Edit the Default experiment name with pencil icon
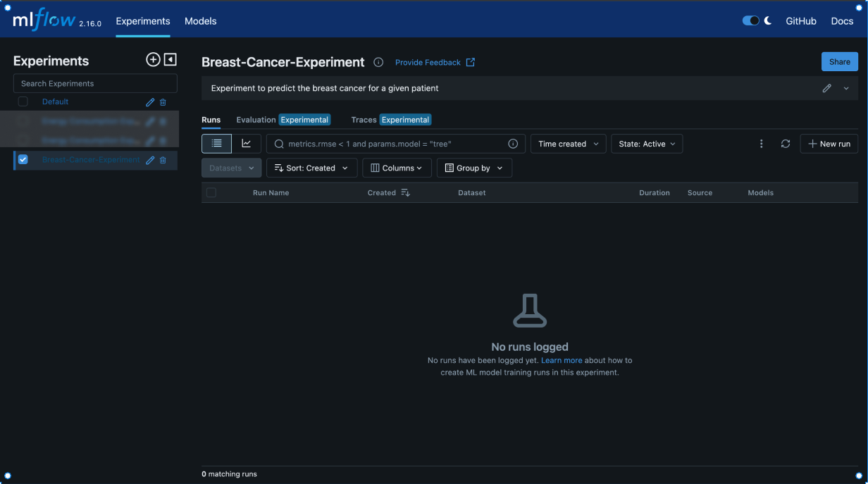Image resolution: width=868 pixels, height=484 pixels. click(x=150, y=102)
